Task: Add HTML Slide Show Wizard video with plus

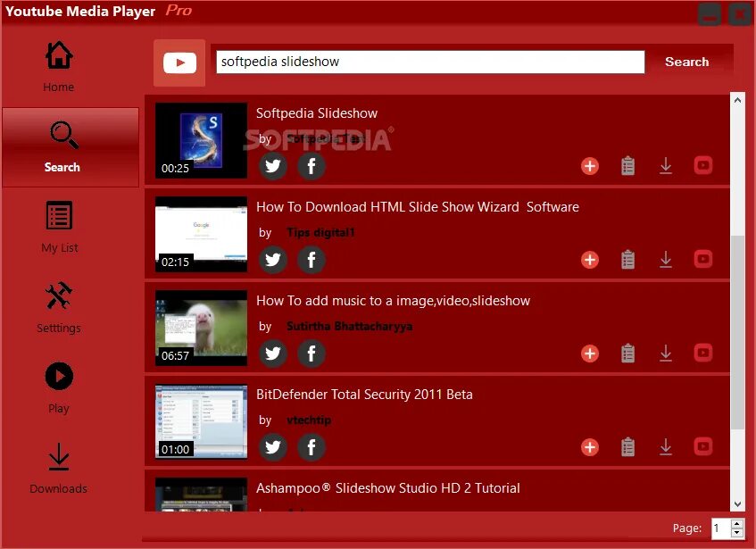Action: point(590,260)
